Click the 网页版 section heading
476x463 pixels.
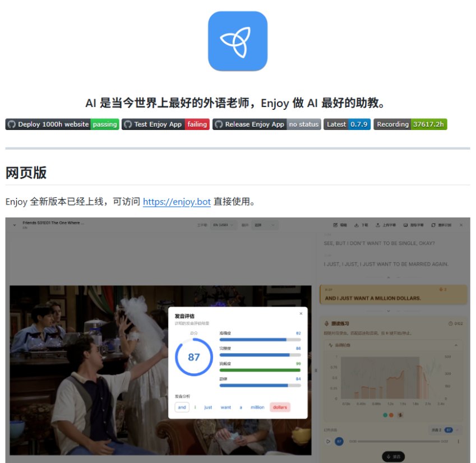click(x=26, y=173)
